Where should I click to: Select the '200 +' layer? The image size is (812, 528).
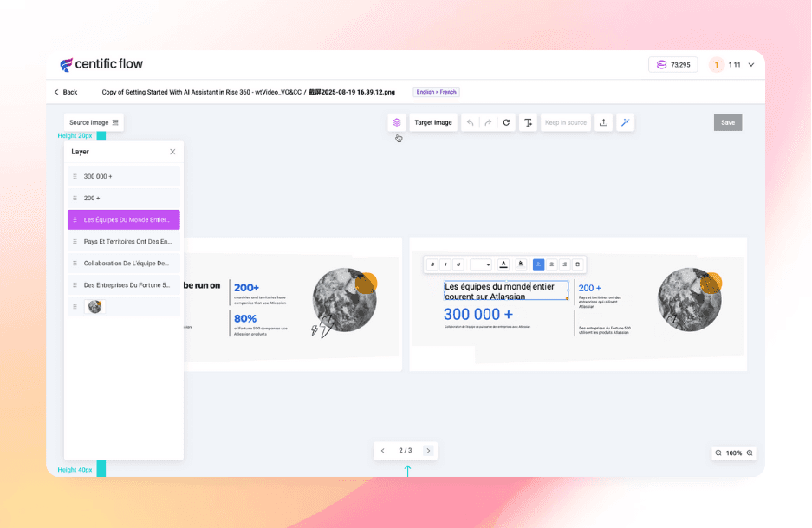pyautogui.click(x=124, y=198)
